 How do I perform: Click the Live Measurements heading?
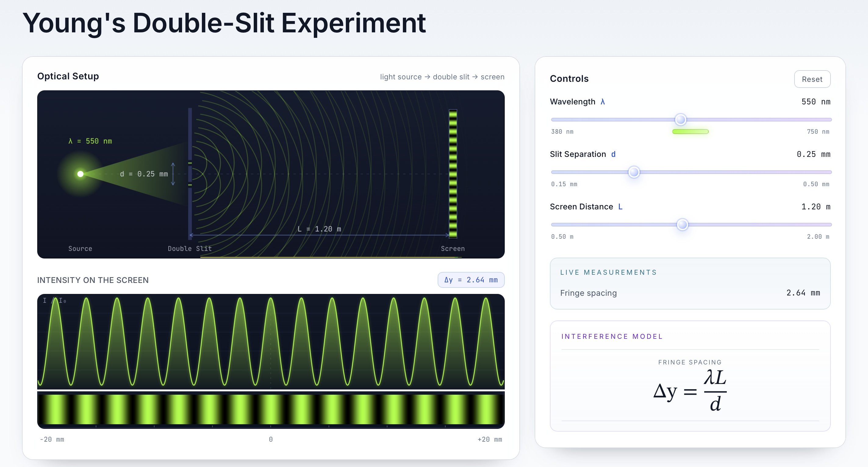coord(608,273)
